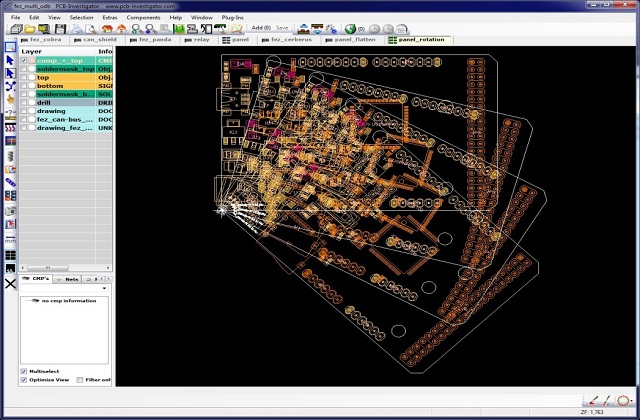This screenshot has width=640, height=420.
Task: Open the Plug-Ins menu
Action: [232, 17]
